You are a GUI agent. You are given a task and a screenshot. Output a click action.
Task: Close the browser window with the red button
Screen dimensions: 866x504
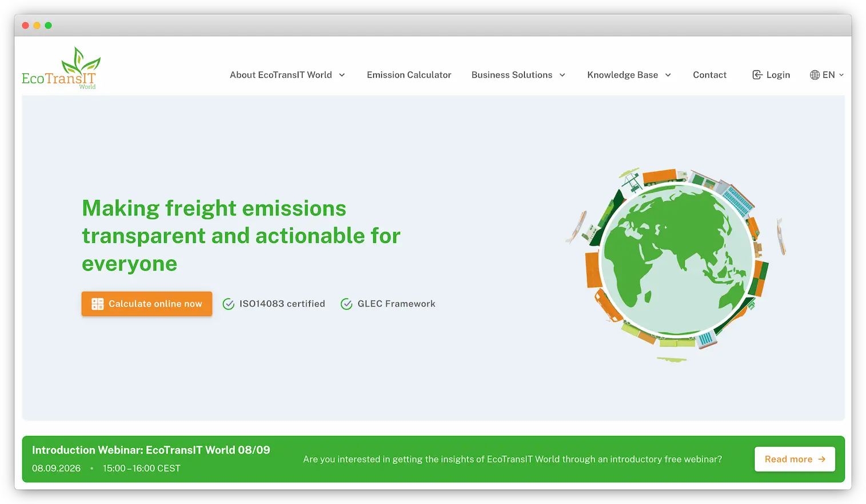(x=25, y=25)
